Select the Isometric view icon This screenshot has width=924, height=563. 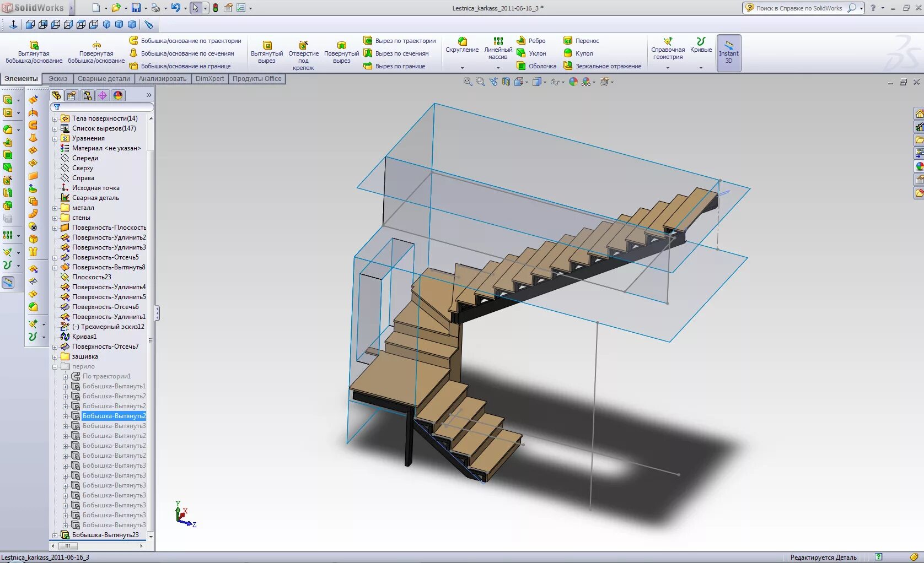click(106, 24)
